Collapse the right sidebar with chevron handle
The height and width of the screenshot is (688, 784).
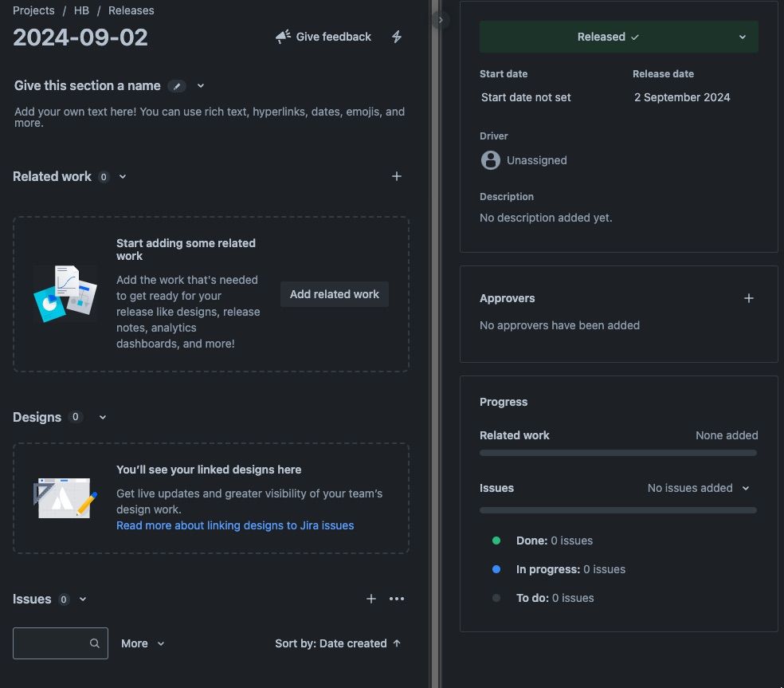click(440, 20)
